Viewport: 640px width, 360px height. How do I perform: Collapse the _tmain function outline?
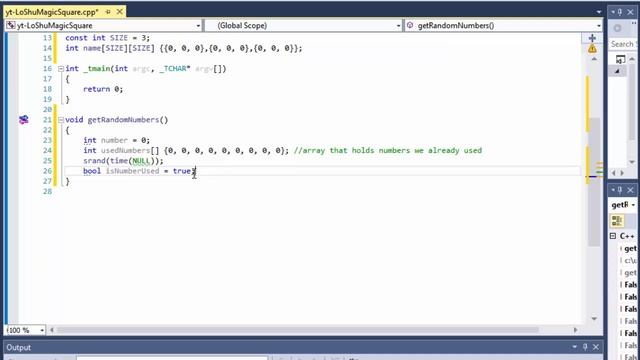61,69
